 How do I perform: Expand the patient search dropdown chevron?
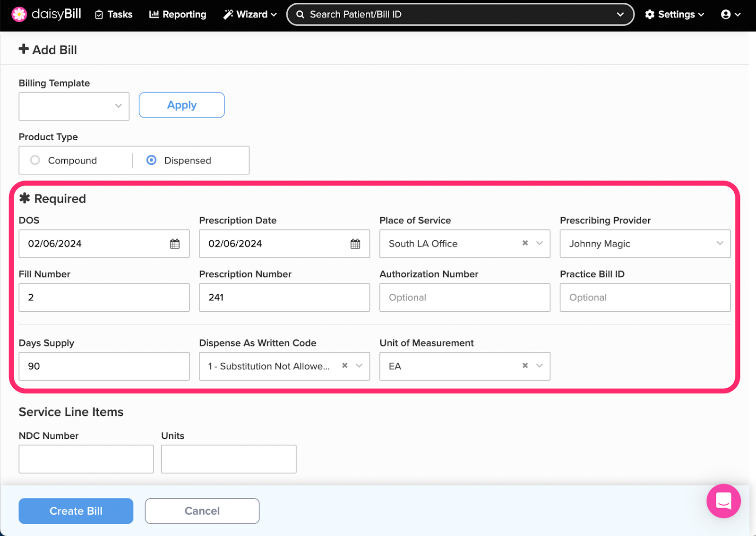tap(620, 14)
